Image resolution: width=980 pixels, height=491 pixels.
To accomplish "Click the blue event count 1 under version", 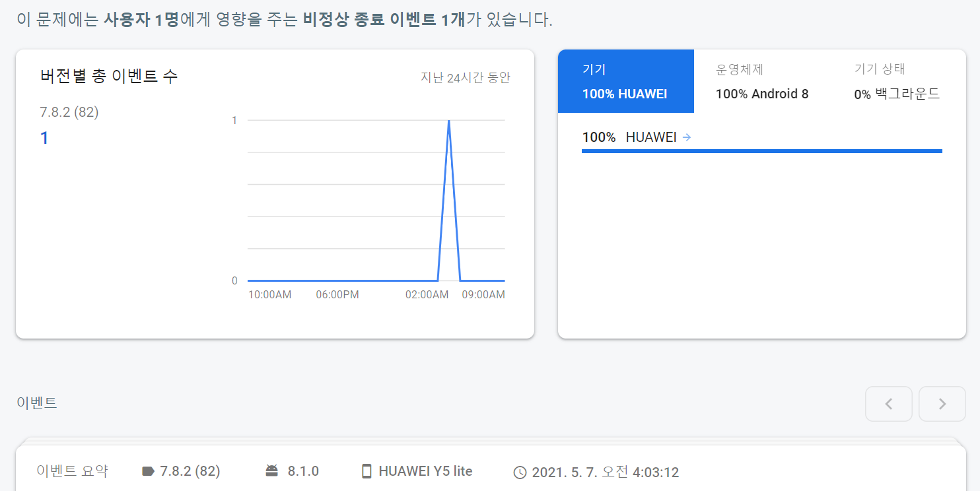I will 44,138.
